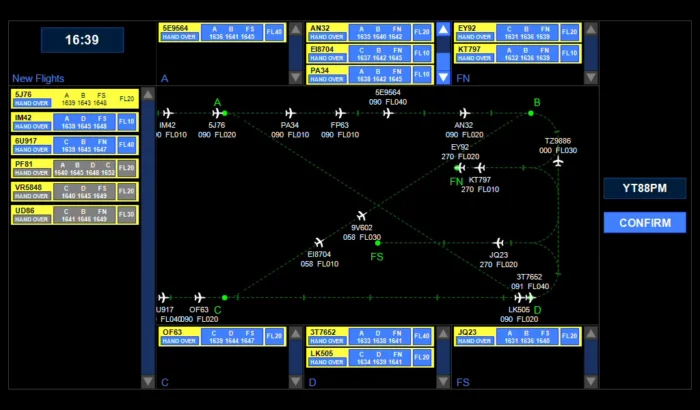The height and width of the screenshot is (410, 700).
Task: Click up arrow of sector D strip list
Action: (x=443, y=333)
